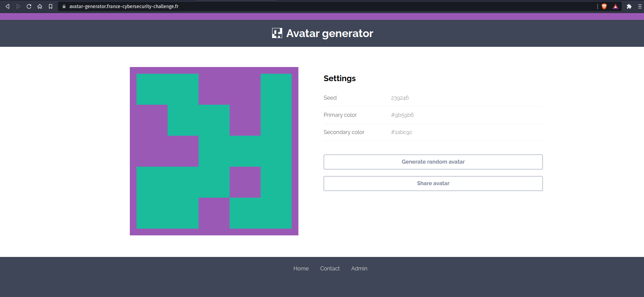Open Brave Shields lion icon
This screenshot has height=297, width=644.
click(x=604, y=6)
